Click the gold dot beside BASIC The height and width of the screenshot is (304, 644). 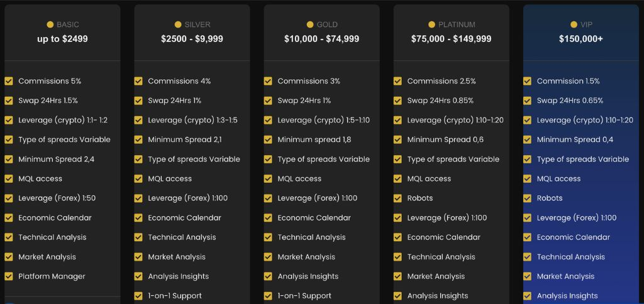pos(50,24)
